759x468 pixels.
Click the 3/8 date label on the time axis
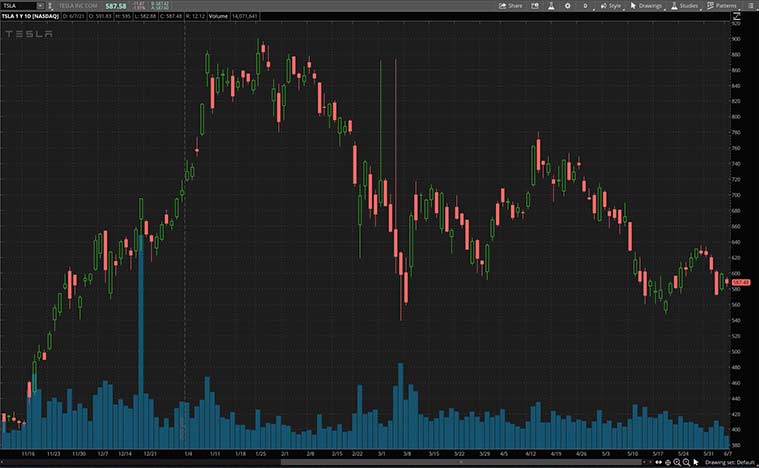click(407, 453)
